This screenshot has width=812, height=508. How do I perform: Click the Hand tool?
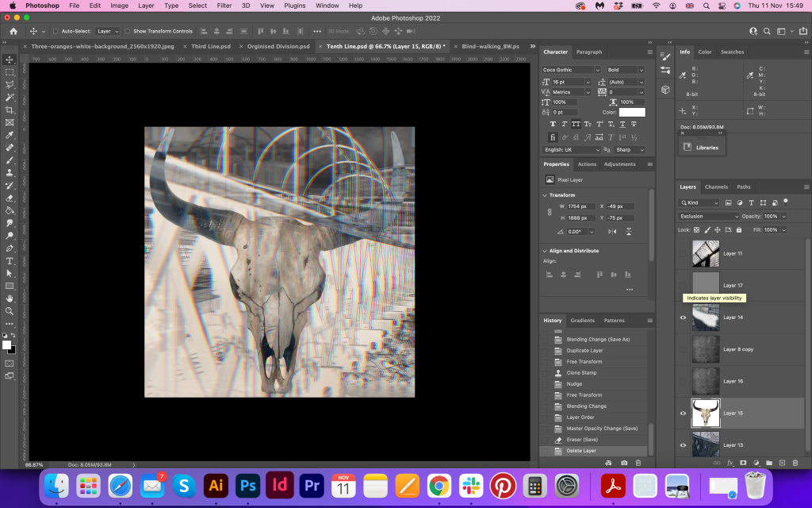point(10,298)
